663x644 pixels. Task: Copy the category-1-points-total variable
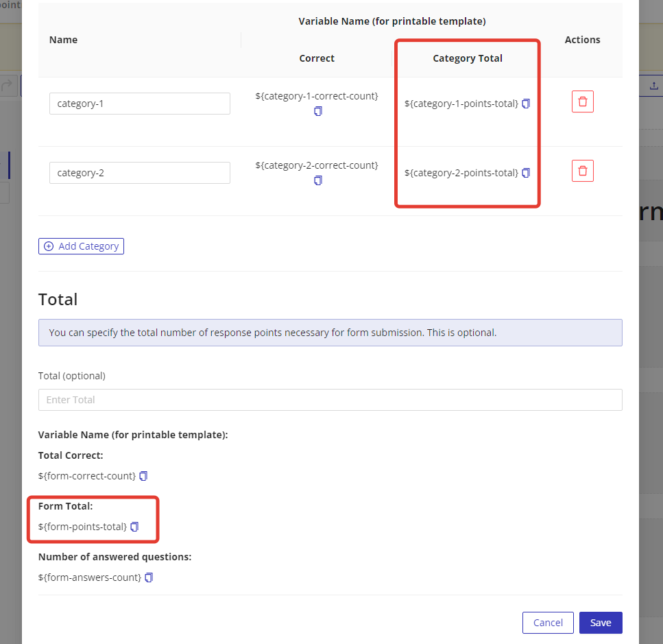(526, 104)
